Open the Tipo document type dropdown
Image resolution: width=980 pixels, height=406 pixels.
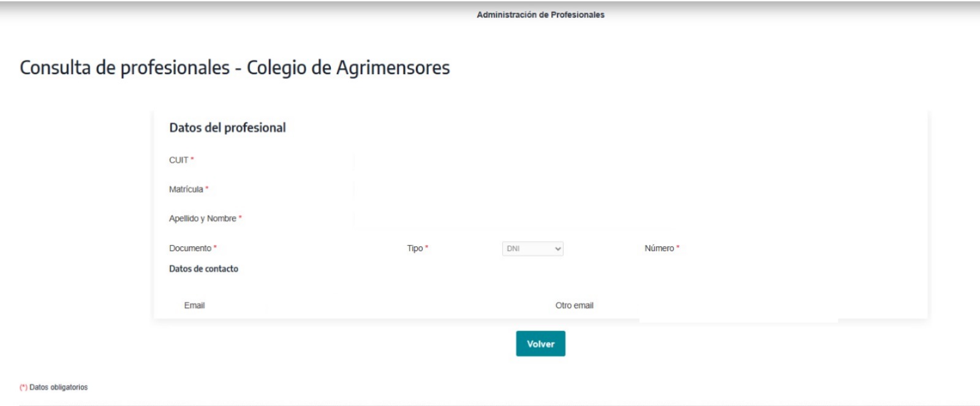coord(532,249)
